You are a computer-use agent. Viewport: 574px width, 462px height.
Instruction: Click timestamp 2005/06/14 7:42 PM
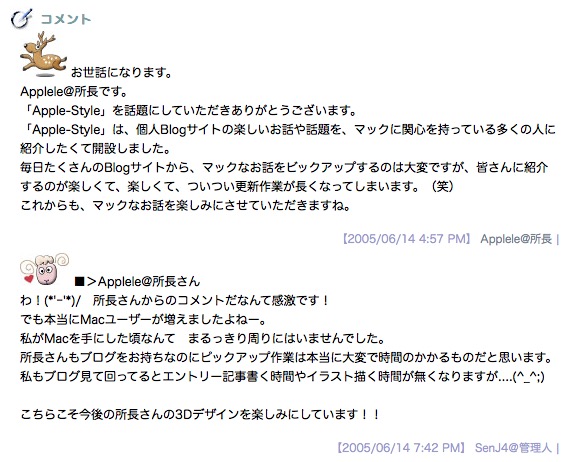401,448
